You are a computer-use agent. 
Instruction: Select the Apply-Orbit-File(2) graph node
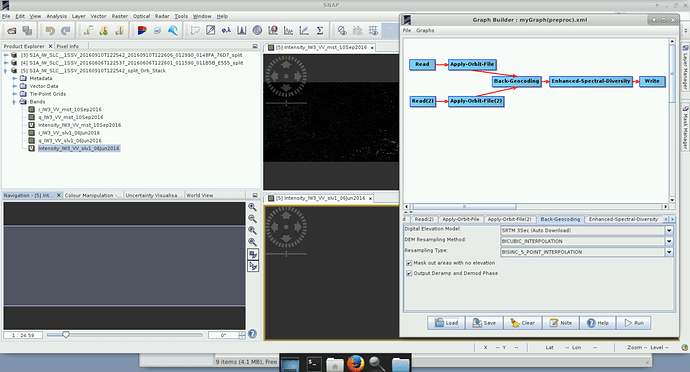(476, 101)
